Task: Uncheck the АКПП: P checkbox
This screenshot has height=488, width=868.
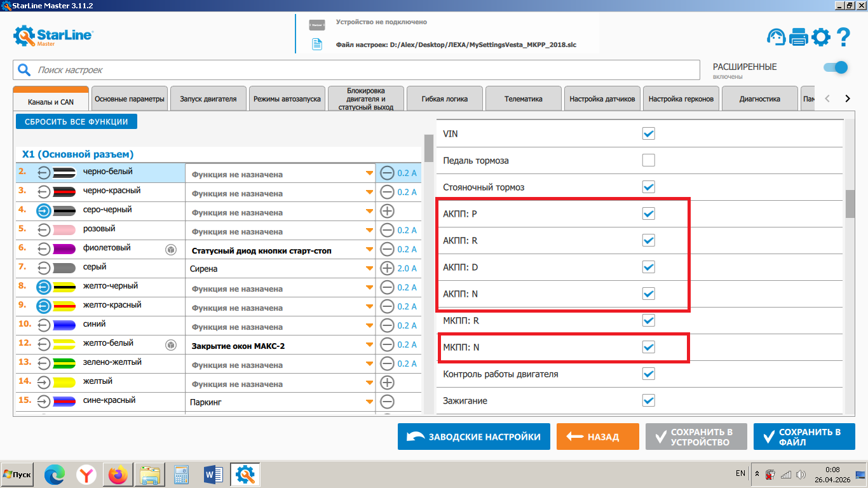Action: [x=648, y=213]
